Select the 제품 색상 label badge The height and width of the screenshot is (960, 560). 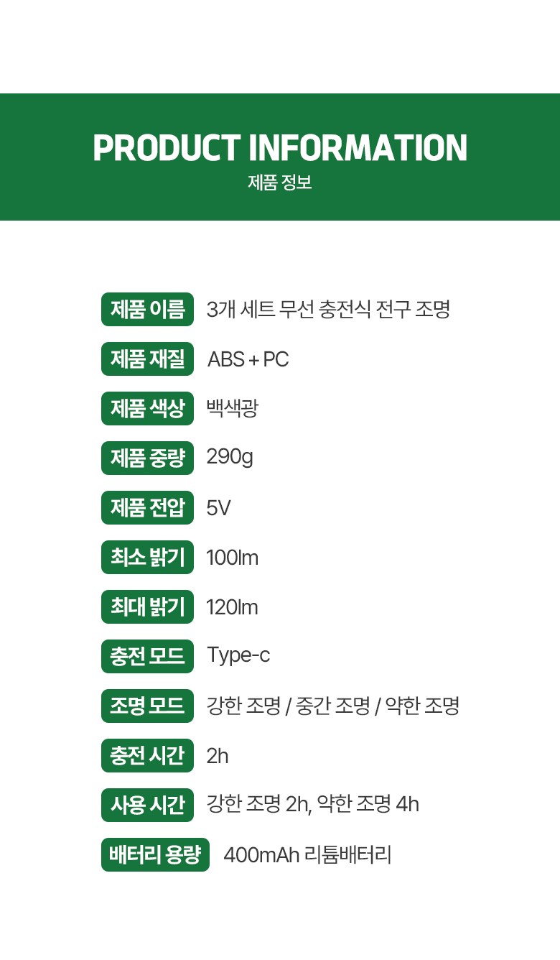click(147, 409)
